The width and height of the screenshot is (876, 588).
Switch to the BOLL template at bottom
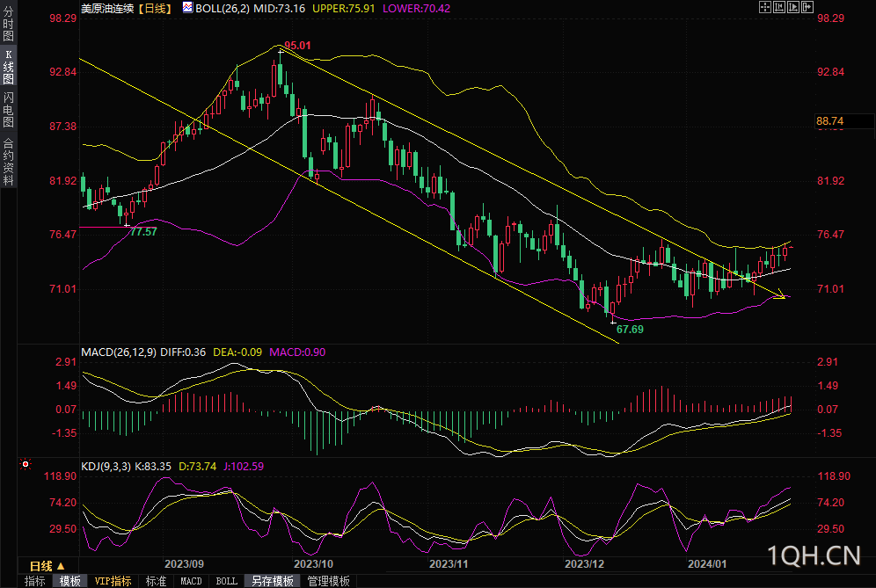coord(227,581)
